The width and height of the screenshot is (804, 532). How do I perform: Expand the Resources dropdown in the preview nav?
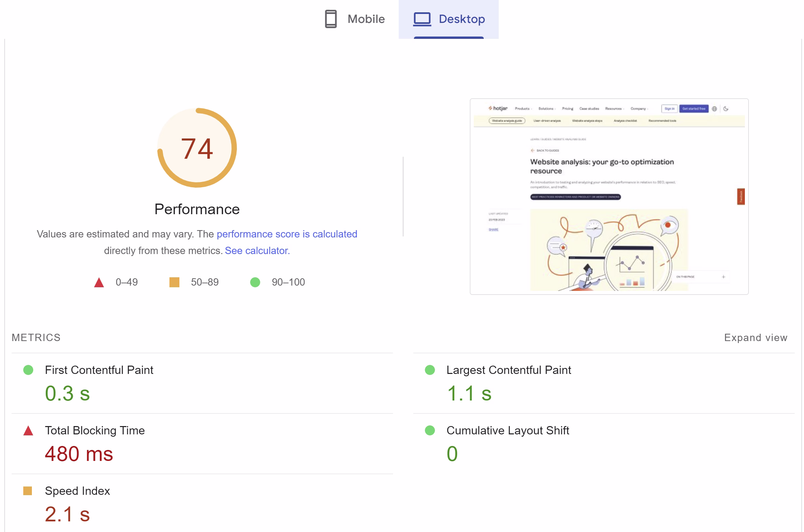point(615,109)
